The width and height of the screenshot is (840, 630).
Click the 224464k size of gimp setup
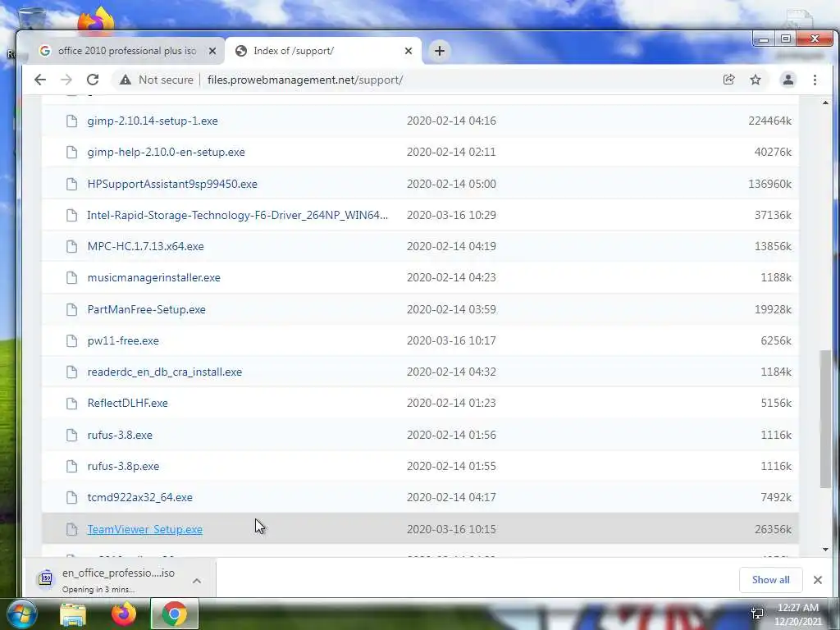click(769, 121)
